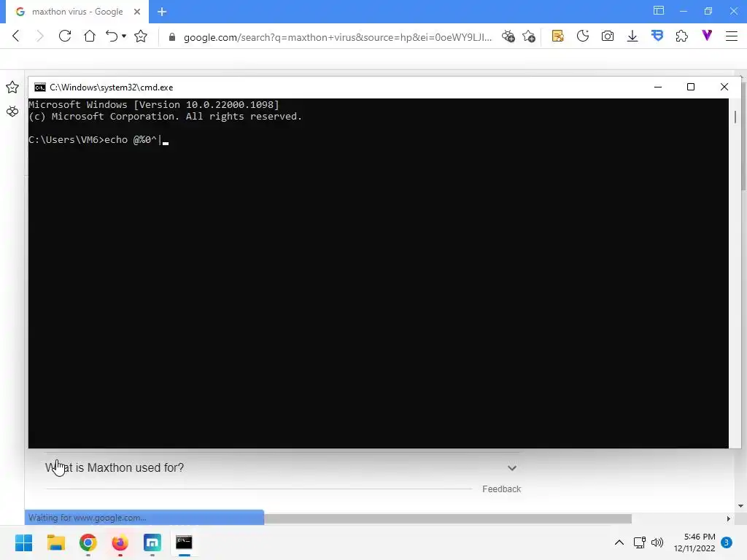747x560 pixels.
Task: Open volume control tray icon
Action: [x=657, y=542]
